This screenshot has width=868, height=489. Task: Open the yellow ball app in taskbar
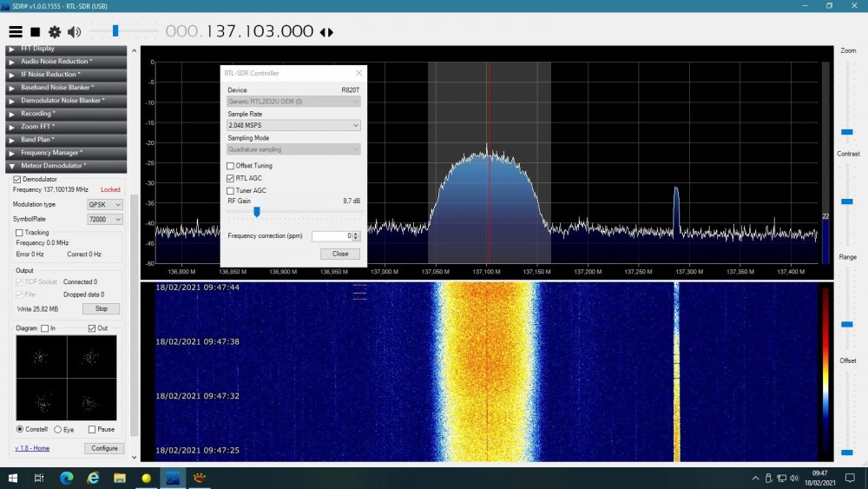pos(146,478)
